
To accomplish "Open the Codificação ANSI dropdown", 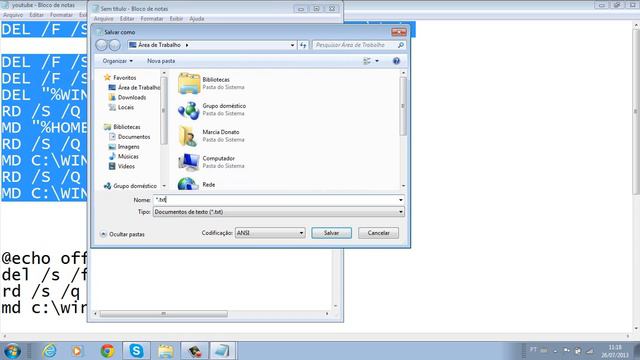I will [x=270, y=233].
